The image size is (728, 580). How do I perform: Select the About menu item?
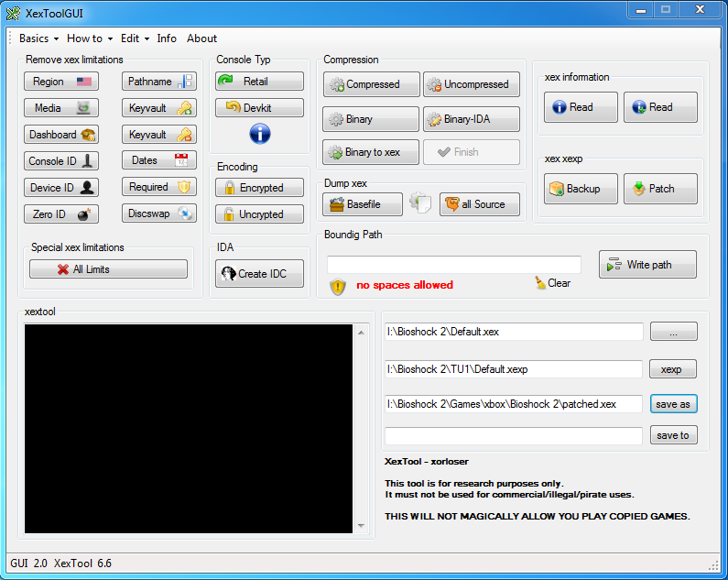(x=201, y=38)
